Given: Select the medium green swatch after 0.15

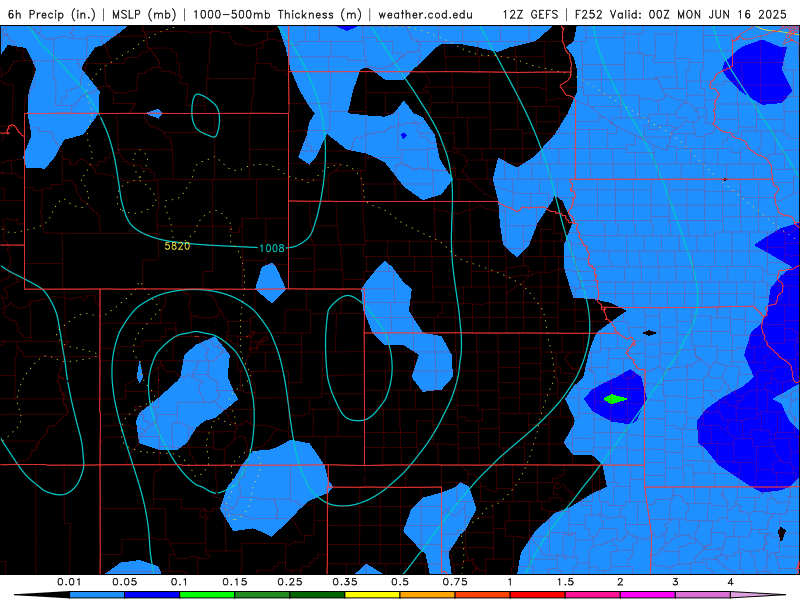Looking at the screenshot, I should (262, 595).
